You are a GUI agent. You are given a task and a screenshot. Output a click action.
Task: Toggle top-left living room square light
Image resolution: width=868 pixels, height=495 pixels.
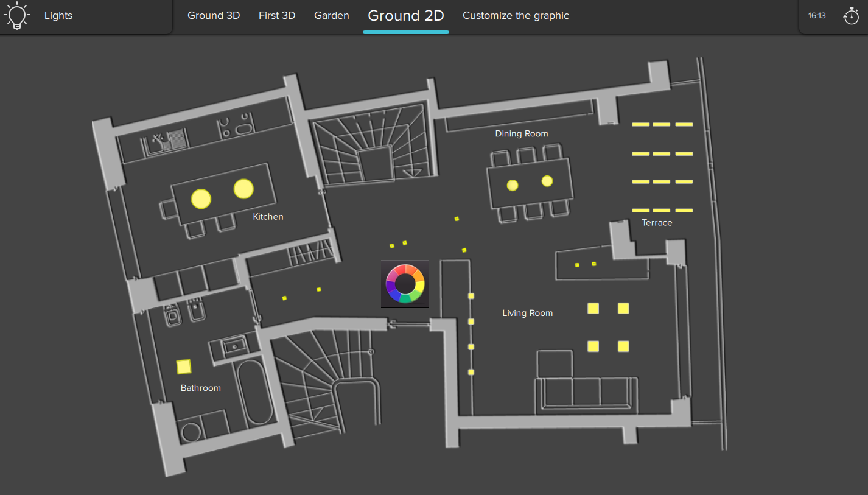point(593,308)
